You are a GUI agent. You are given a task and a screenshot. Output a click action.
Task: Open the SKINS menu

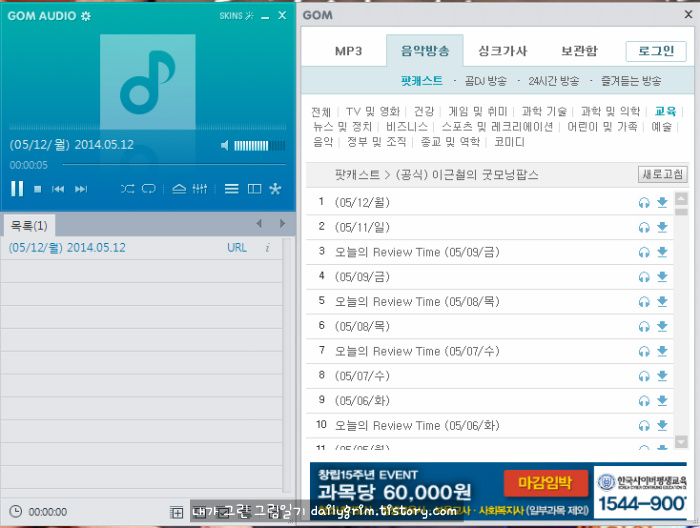pos(236,16)
